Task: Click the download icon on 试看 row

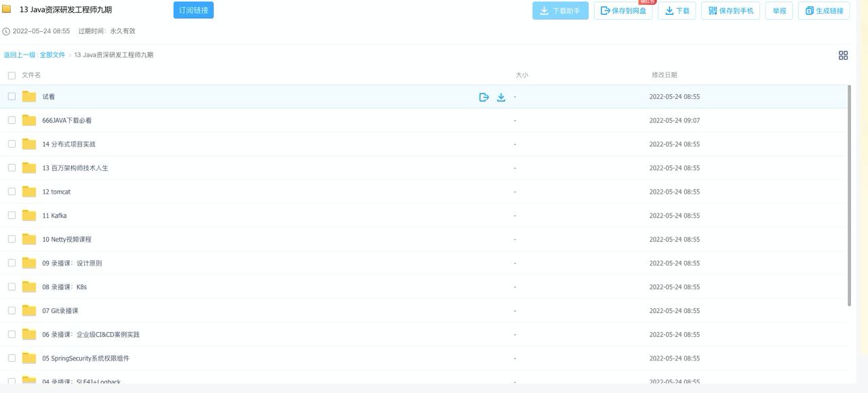Action: point(501,97)
